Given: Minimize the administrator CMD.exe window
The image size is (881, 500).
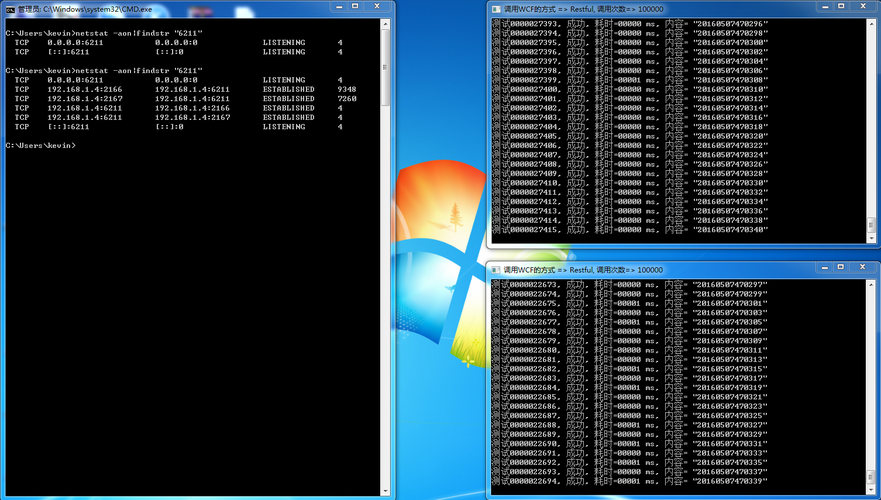Looking at the screenshot, I should click(339, 7).
